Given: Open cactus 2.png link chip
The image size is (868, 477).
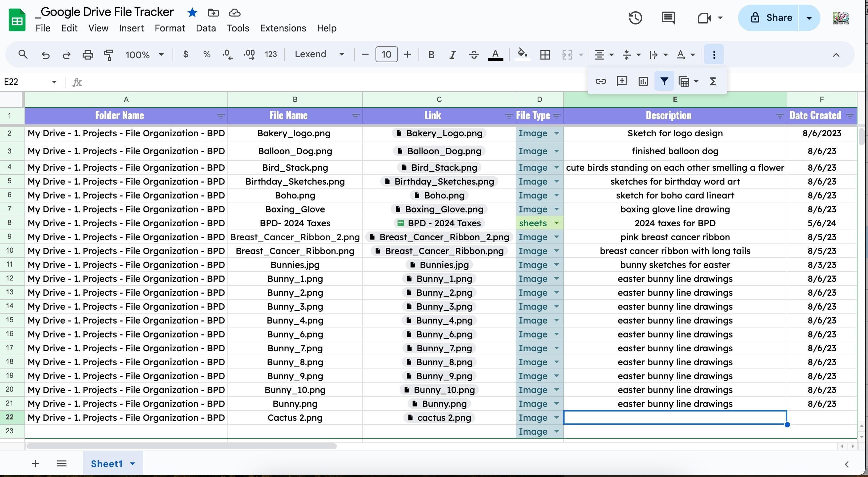Looking at the screenshot, I should pos(439,417).
